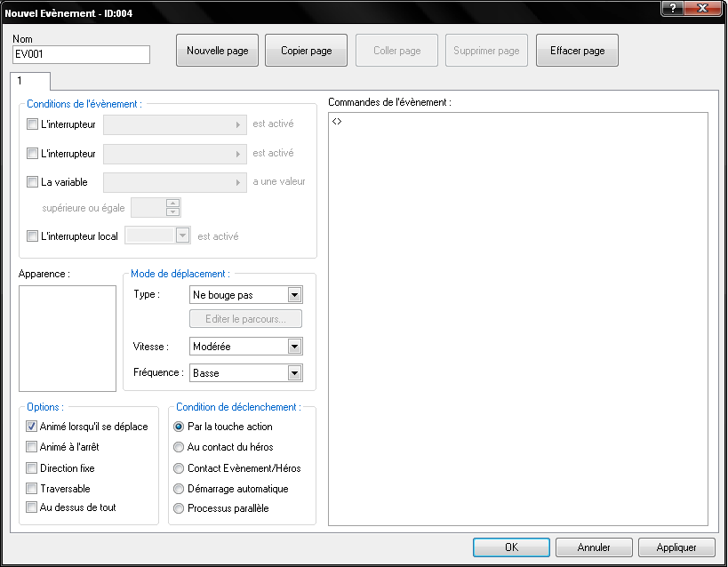Close the Nouvel Evènement dialog with X
The image size is (728, 567).
tap(702, 8)
